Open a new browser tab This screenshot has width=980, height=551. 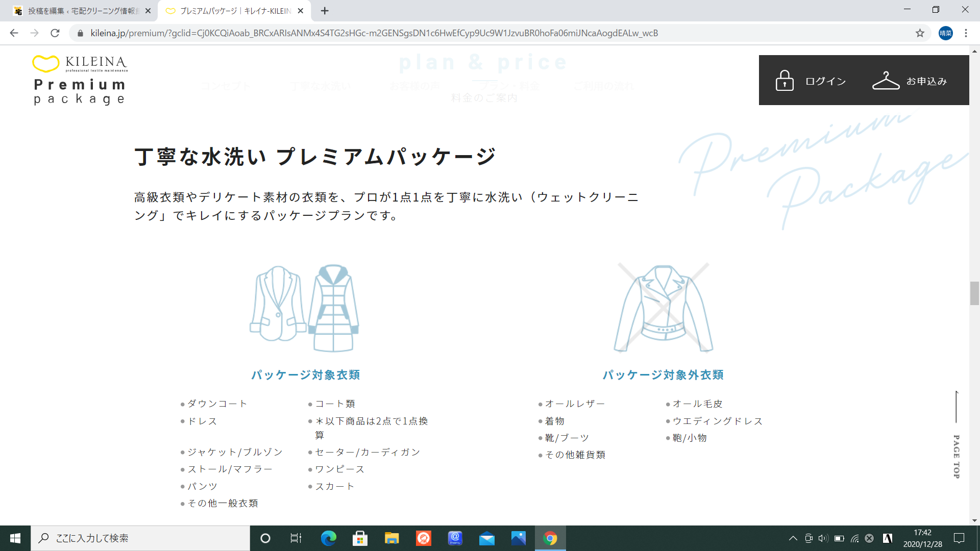325,11
